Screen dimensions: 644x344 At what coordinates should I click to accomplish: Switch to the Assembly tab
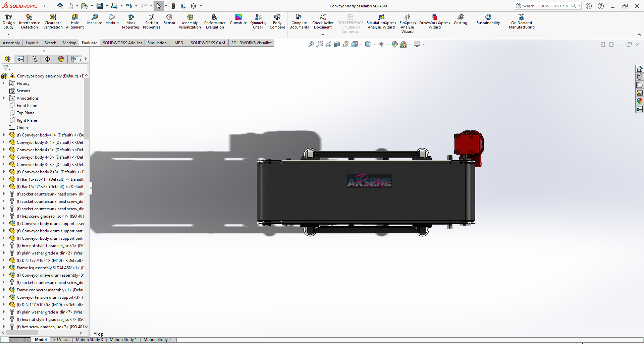pyautogui.click(x=11, y=43)
